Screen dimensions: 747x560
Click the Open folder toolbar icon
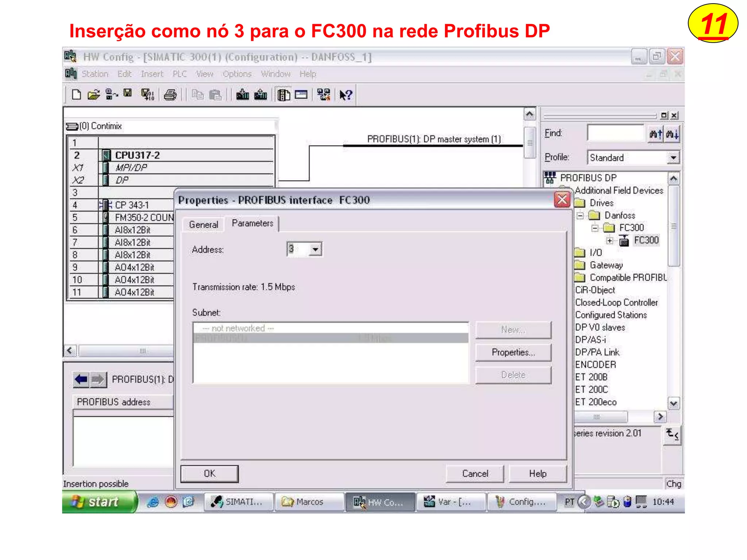coord(94,95)
